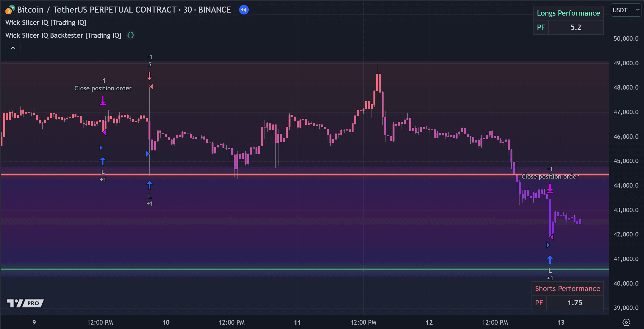This screenshot has width=644, height=329.
Task: Click the Bitcoin symbol logo icon
Action: click(x=10, y=10)
